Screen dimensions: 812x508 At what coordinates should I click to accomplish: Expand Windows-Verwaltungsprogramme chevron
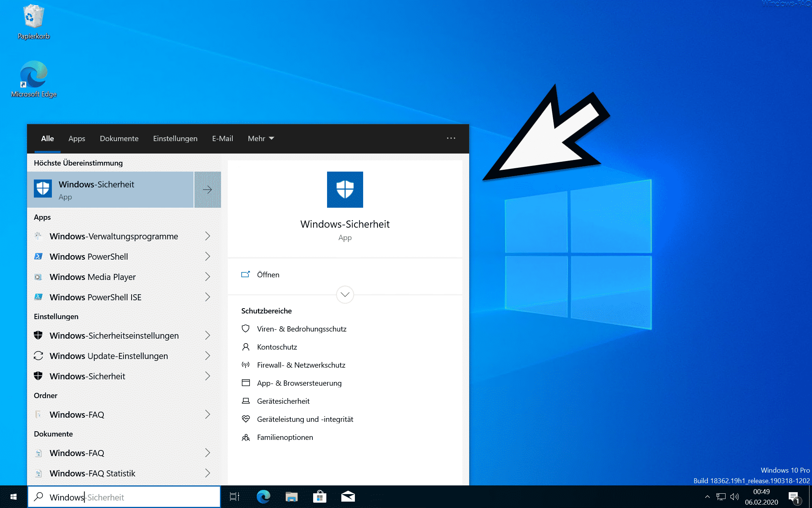208,236
